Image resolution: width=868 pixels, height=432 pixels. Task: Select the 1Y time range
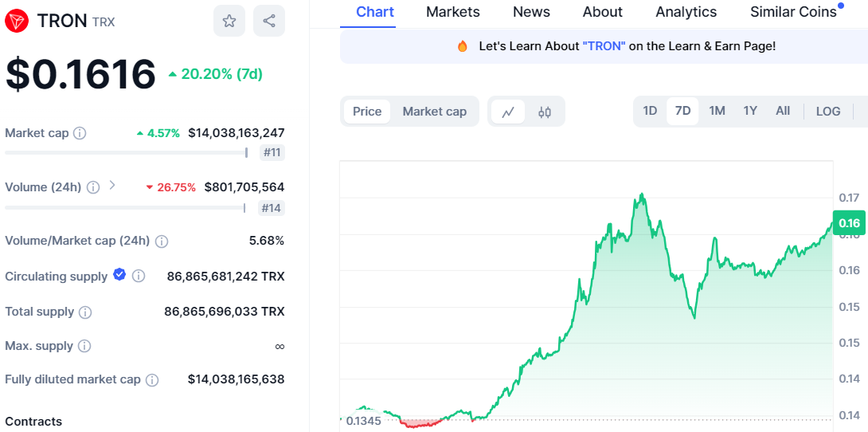click(750, 111)
